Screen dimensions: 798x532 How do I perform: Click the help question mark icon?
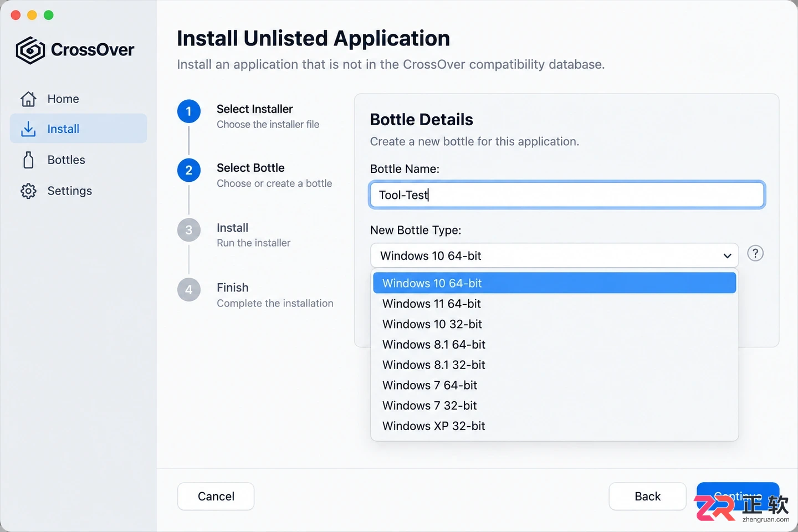click(x=755, y=253)
